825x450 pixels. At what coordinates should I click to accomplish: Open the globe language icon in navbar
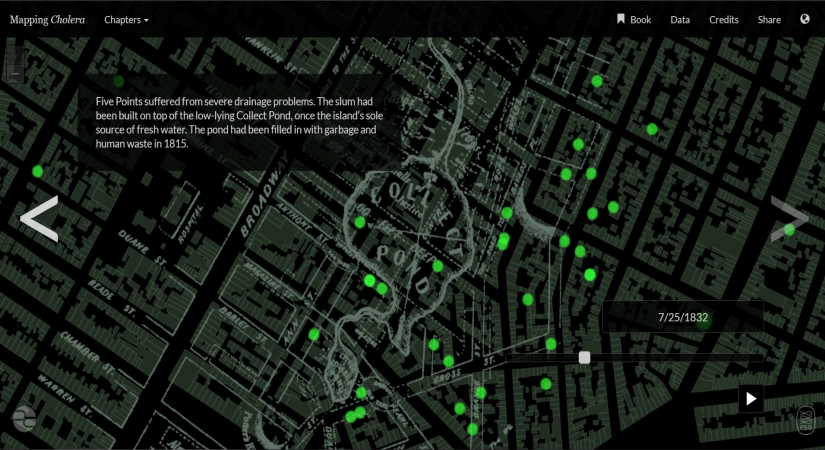(x=804, y=19)
